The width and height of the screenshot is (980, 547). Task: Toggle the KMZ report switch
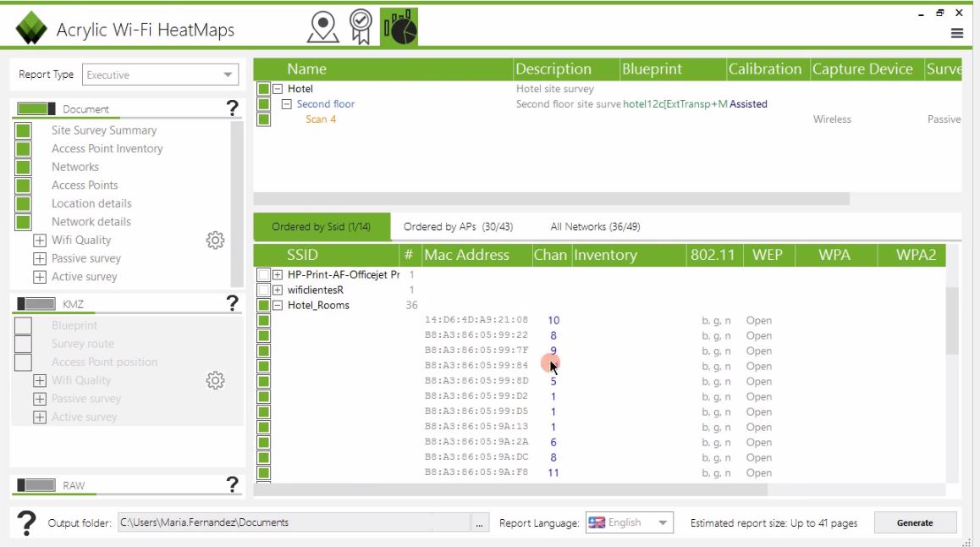pyautogui.click(x=36, y=304)
